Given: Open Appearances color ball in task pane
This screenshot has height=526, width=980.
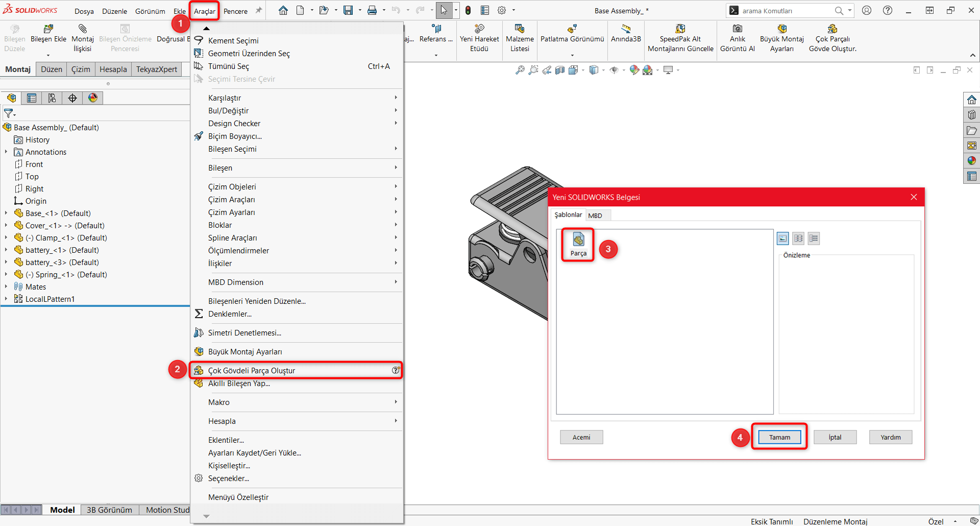Looking at the screenshot, I should (x=971, y=161).
